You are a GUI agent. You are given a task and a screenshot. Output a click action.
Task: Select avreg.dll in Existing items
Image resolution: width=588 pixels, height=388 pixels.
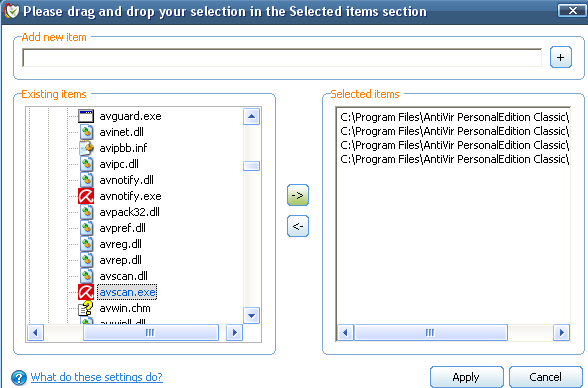click(x=120, y=244)
